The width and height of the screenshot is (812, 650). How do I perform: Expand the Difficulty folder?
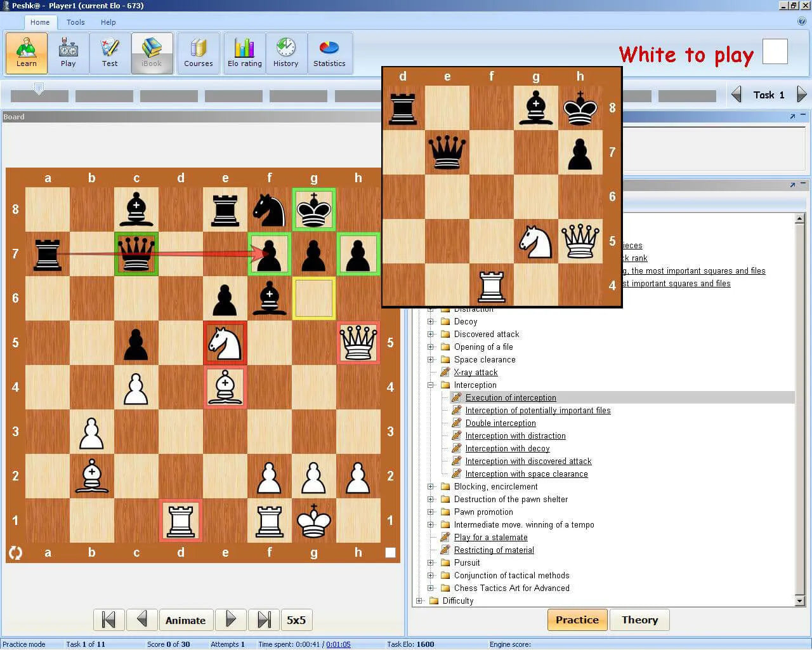419,601
